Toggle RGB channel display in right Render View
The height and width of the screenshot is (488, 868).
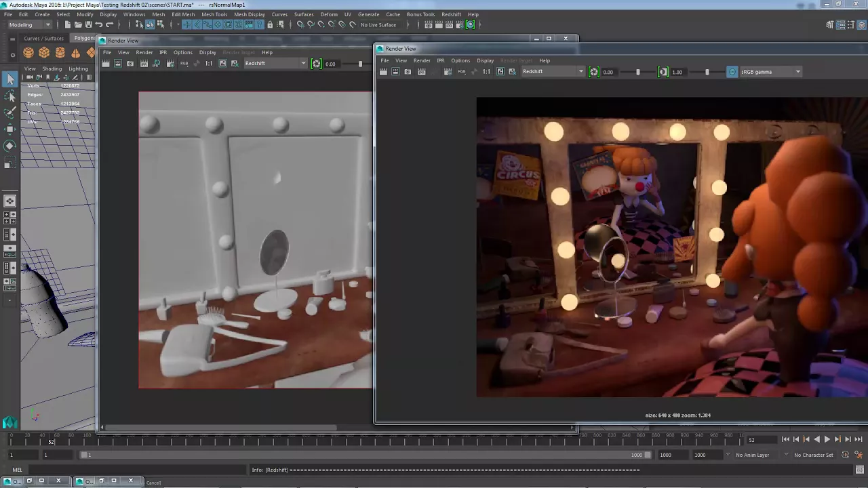pyautogui.click(x=461, y=72)
